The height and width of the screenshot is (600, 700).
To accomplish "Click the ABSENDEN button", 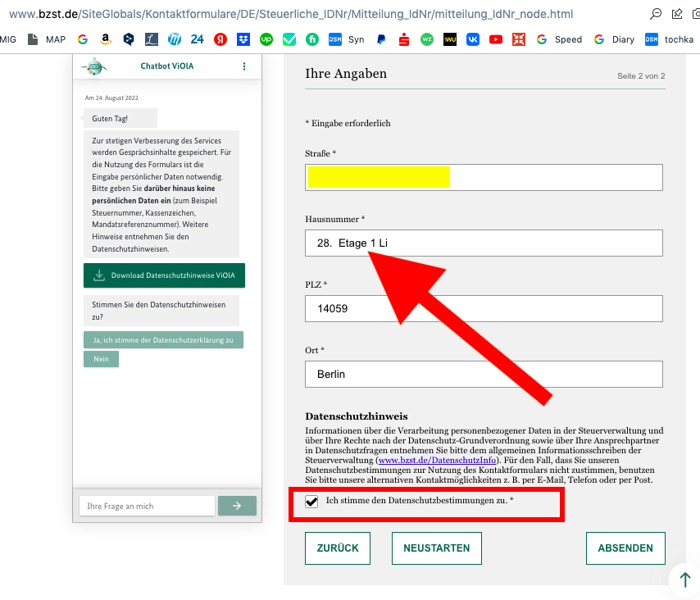I will tap(625, 548).
